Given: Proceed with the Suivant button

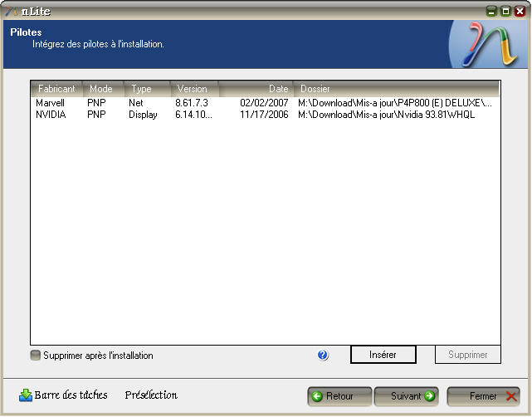Looking at the screenshot, I should [407, 396].
